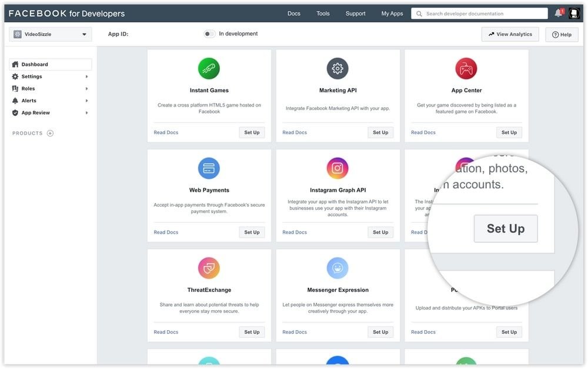Open the Docs menu

pyautogui.click(x=293, y=14)
